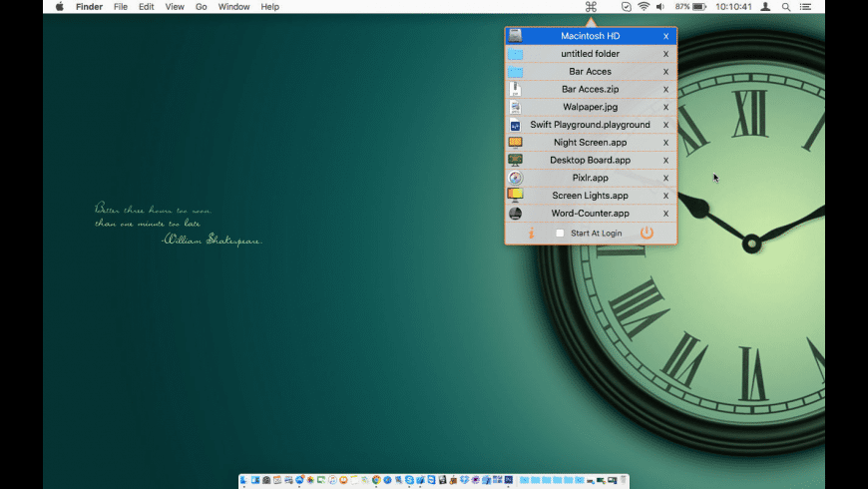The width and height of the screenshot is (868, 489).
Task: Remove Bar Acces.zip with its X button
Action: tap(665, 90)
